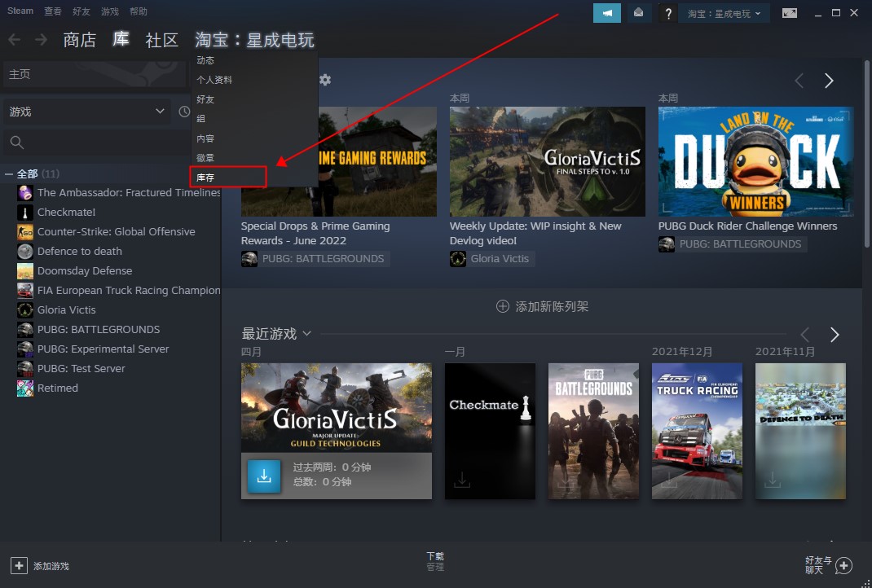Click 添加新陈列架 button
The image size is (872, 588).
tap(542, 306)
